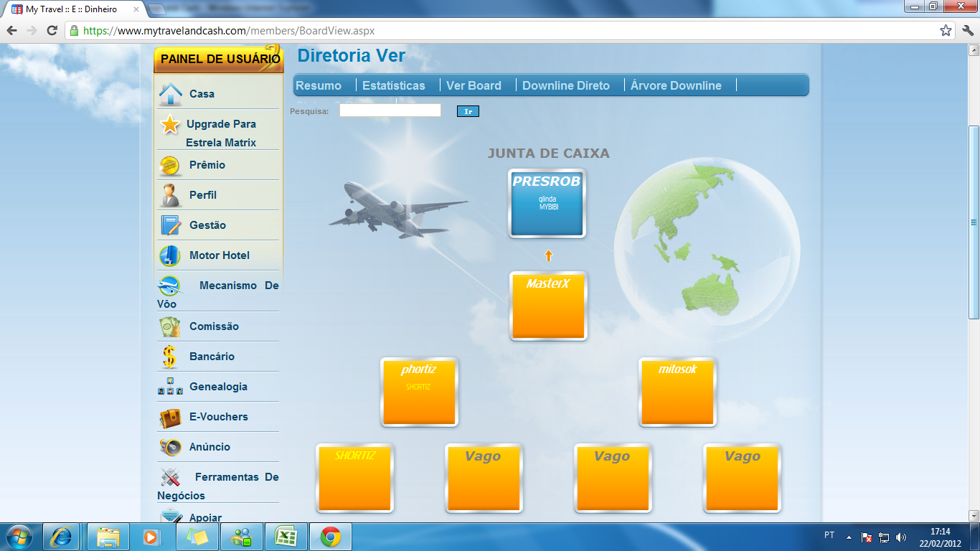Click the Pesquisa search input field
This screenshot has height=551, width=980.
[390, 110]
